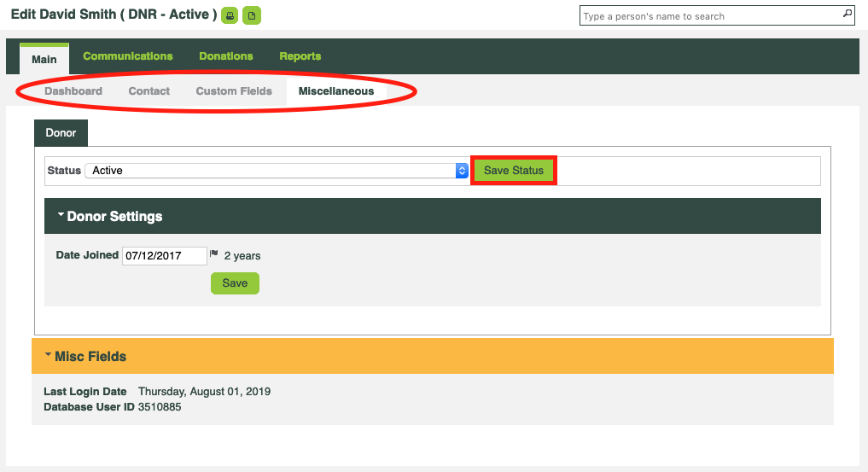Open the Main tab
868x472 pixels.
click(44, 59)
